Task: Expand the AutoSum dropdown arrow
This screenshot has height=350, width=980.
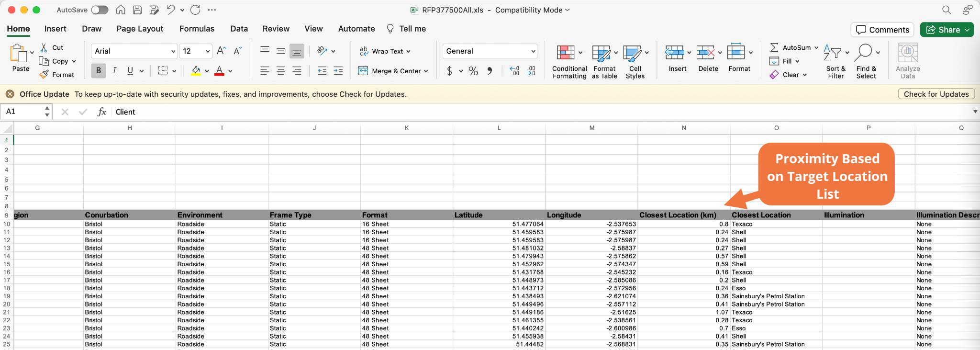Action: (x=816, y=47)
